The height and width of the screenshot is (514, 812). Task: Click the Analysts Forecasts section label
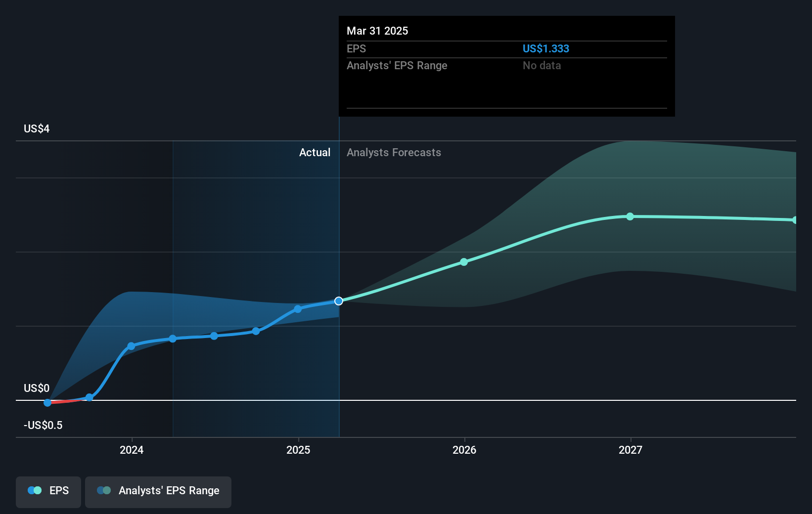click(394, 153)
